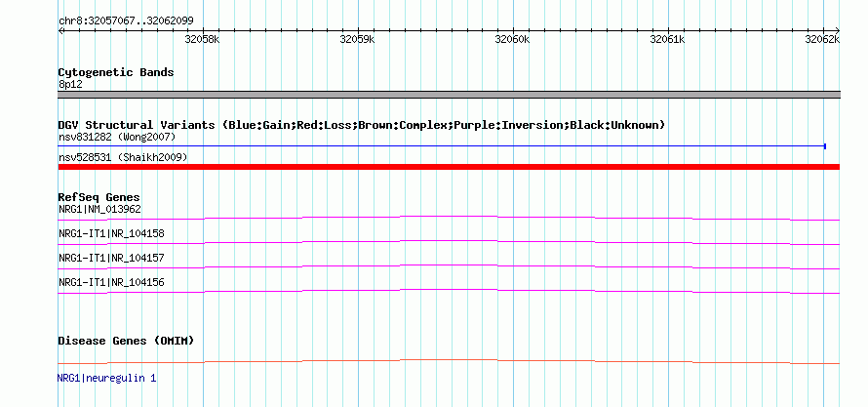Open the NRG1-IT1|NR_104157 transcript label

111,258
